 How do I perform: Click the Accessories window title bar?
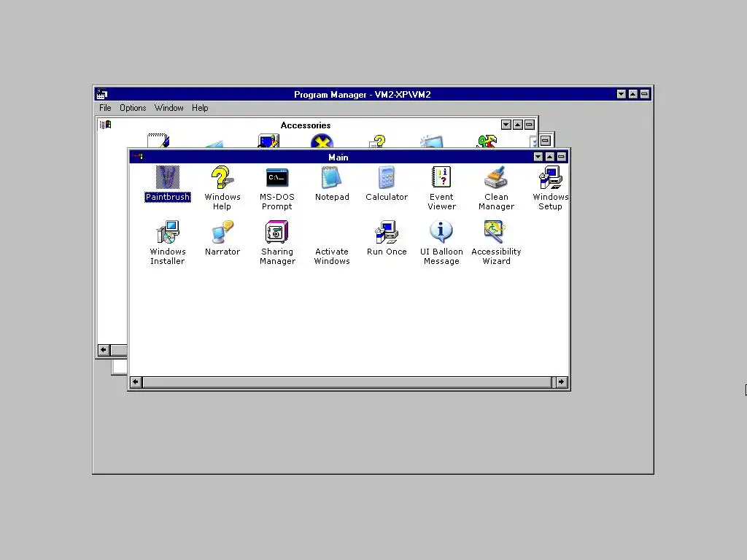click(x=306, y=125)
